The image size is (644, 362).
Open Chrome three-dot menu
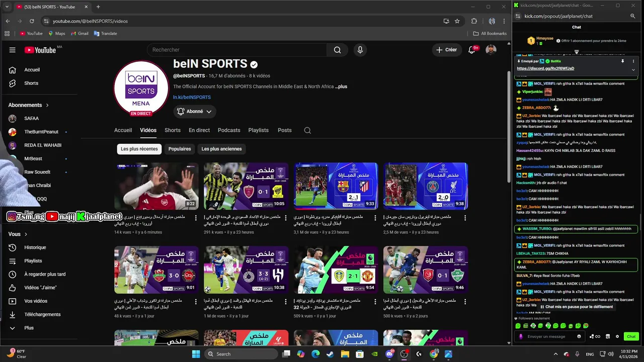point(504,21)
